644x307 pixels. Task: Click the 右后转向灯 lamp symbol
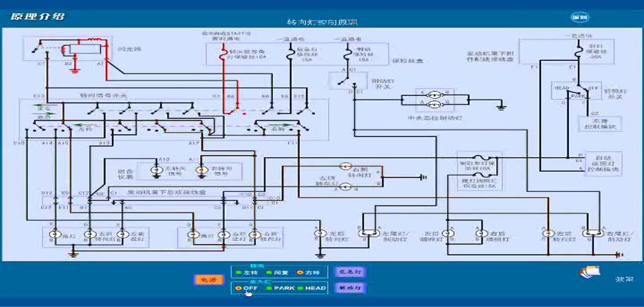tap(547, 234)
